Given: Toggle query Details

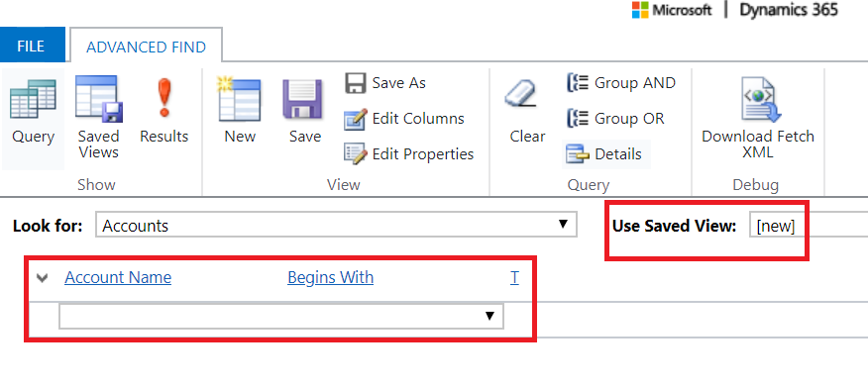Looking at the screenshot, I should [606, 154].
